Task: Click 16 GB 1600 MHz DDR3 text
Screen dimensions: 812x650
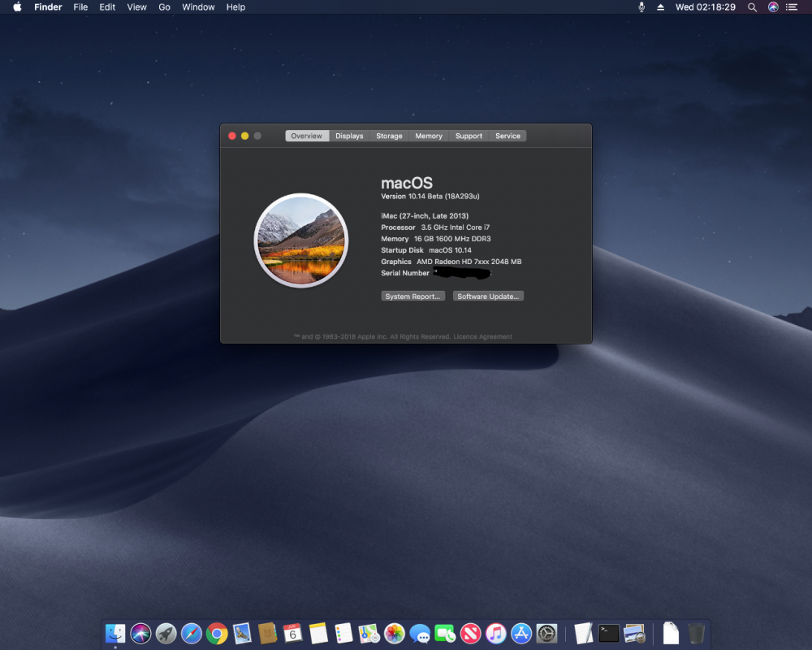Action: 452,238
